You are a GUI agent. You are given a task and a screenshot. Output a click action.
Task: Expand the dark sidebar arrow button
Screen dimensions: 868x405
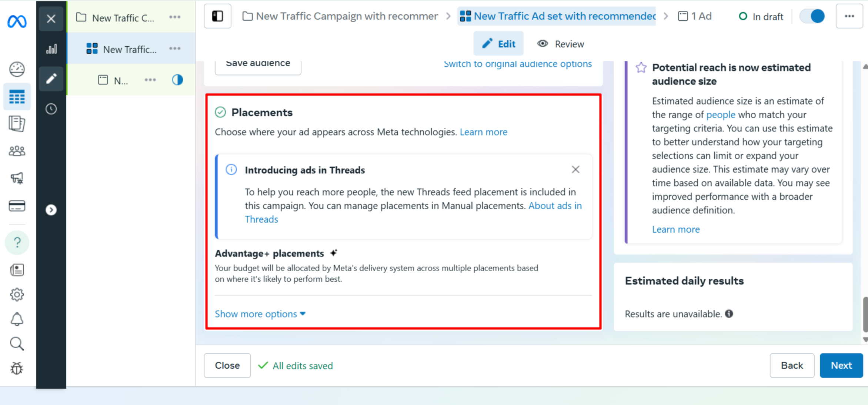51,210
